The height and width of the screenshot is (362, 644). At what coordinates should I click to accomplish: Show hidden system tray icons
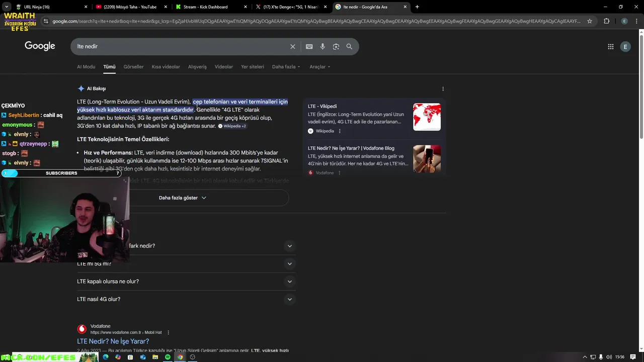click(585, 357)
